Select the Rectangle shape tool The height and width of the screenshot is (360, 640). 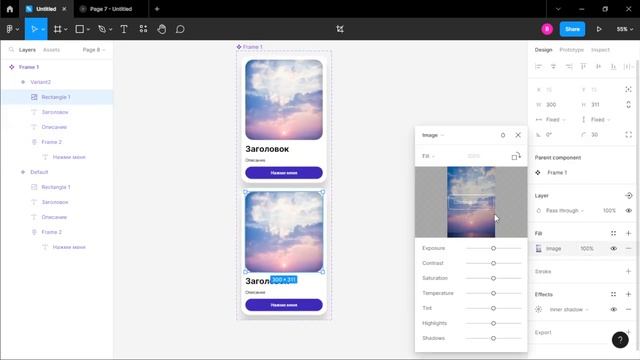(x=80, y=29)
